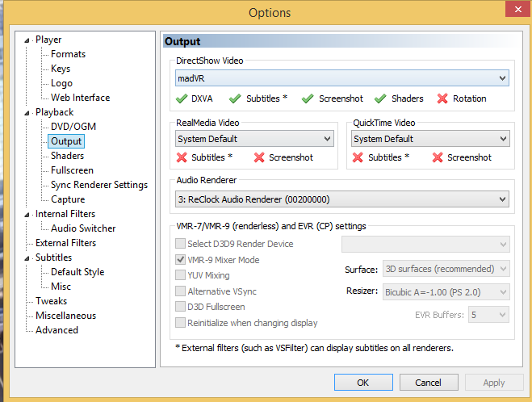The height and width of the screenshot is (402, 532).
Task: Click the red X RealMedia Screenshot icon
Action: [259, 157]
